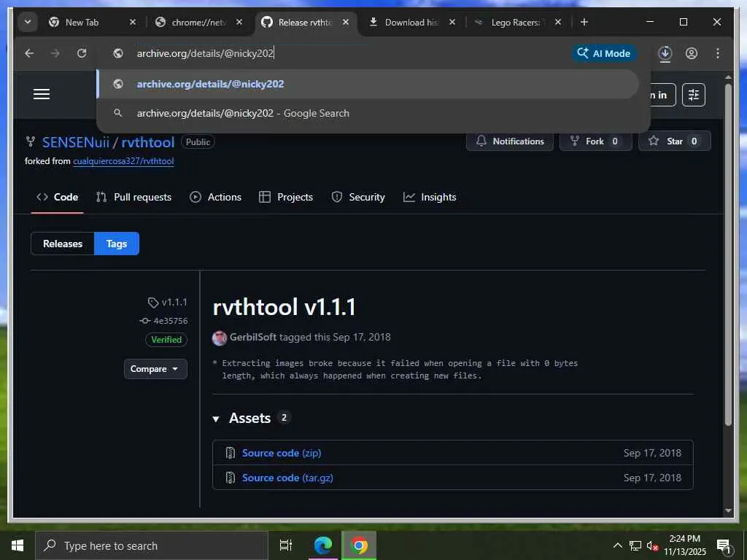
Task: Download Source code (zip)
Action: [282, 453]
